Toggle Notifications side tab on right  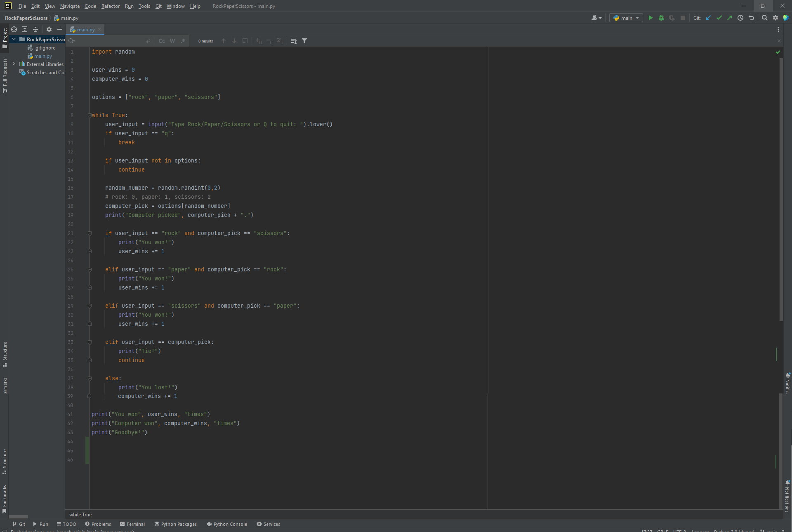[x=787, y=496]
